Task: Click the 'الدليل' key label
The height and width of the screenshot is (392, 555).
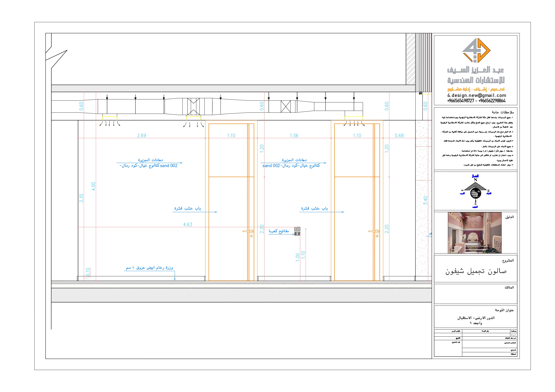Action: coord(509,217)
